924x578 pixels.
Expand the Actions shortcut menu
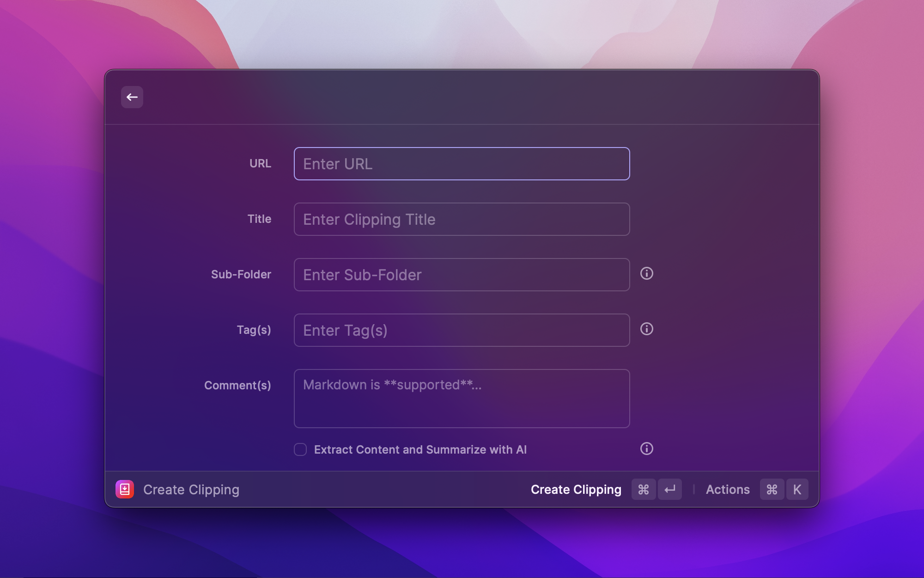[727, 489]
